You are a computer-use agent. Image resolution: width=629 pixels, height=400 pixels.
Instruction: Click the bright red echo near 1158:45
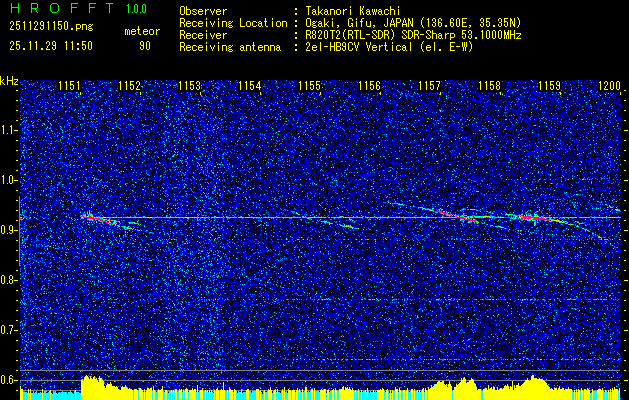point(533,218)
